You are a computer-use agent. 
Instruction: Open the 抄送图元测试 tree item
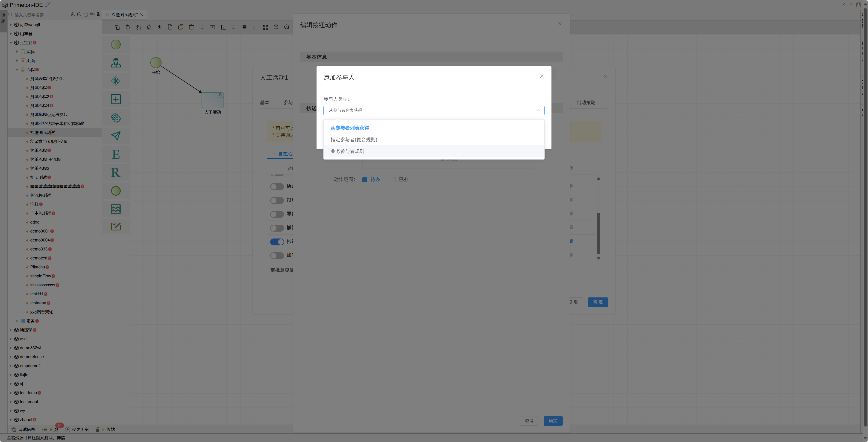coord(42,133)
